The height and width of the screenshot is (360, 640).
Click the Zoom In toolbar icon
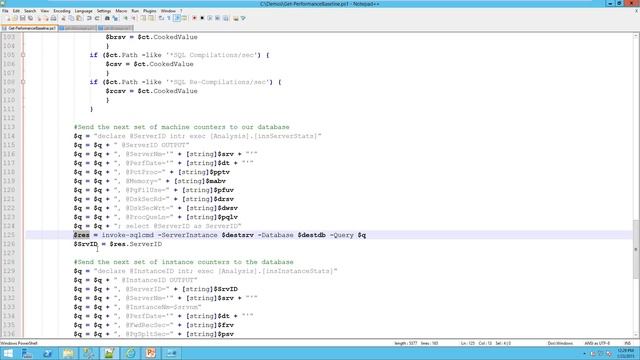click(x=125, y=18)
